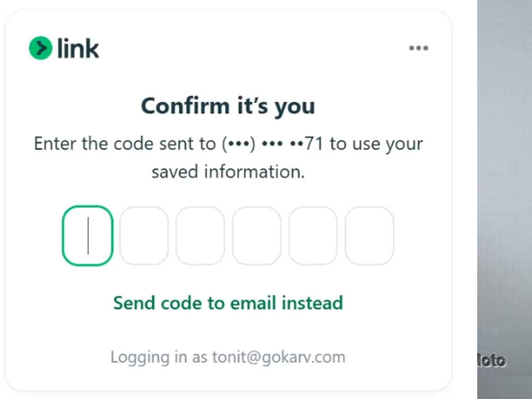Click the tonit@gokarv.com email address
Viewport: 532px width, 399px height.
(x=279, y=358)
